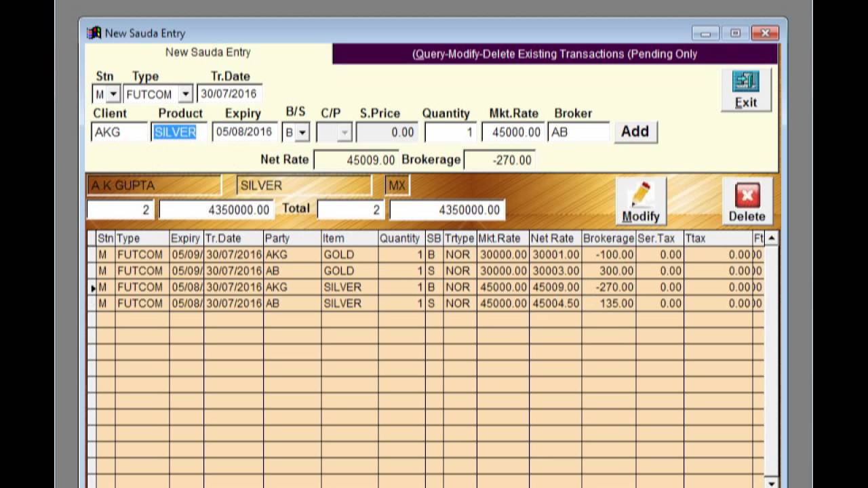Click the grid scrollbar up arrow
This screenshot has height=488, width=868.
[x=771, y=239]
